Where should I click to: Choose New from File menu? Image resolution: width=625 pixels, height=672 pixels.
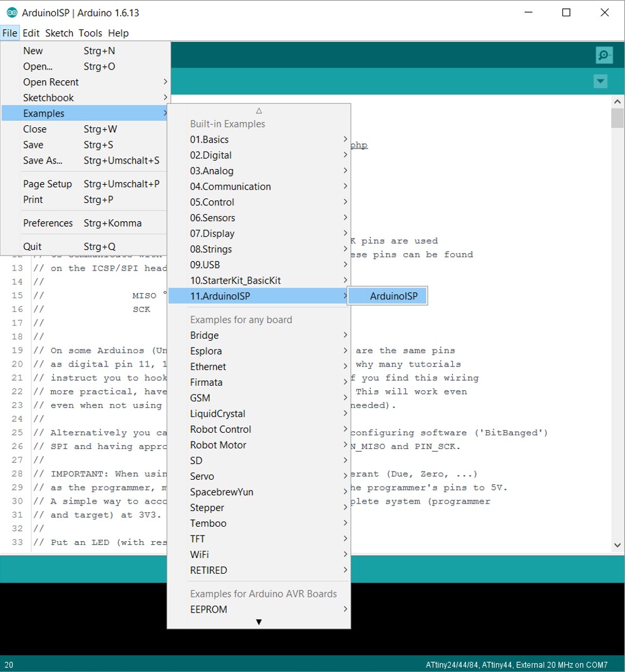(85, 51)
